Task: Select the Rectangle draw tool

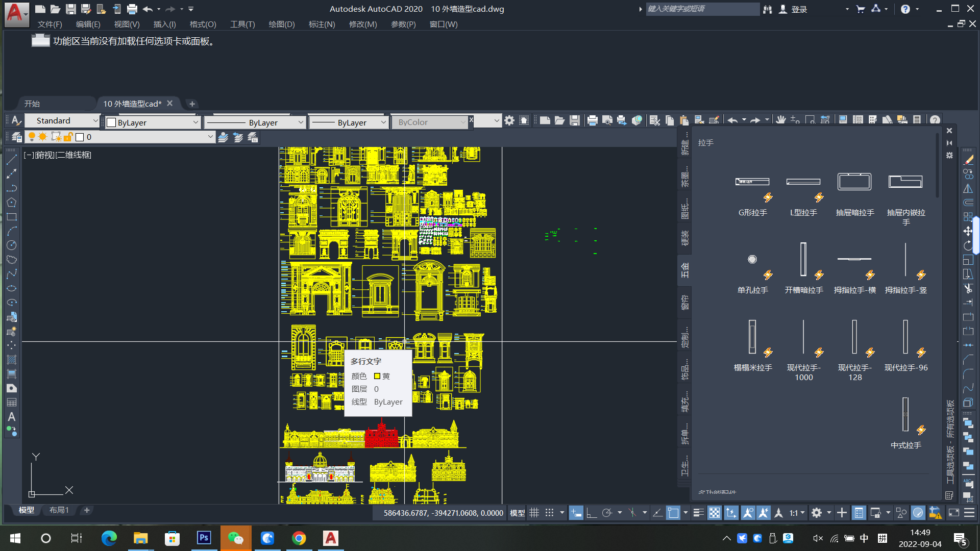Action: click(11, 217)
